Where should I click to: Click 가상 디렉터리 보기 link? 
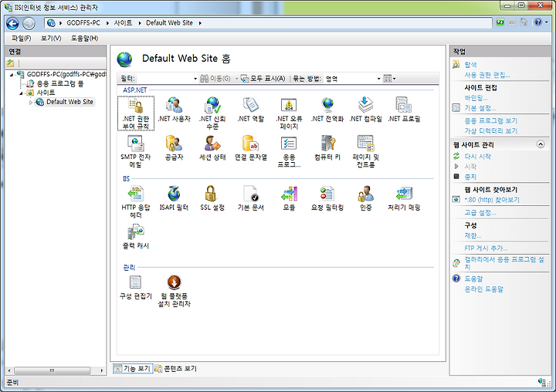click(491, 131)
